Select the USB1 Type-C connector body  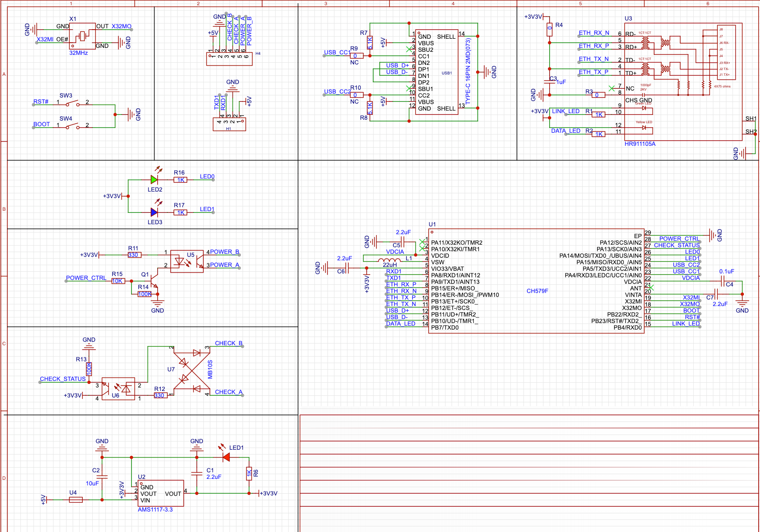pyautogui.click(x=437, y=72)
